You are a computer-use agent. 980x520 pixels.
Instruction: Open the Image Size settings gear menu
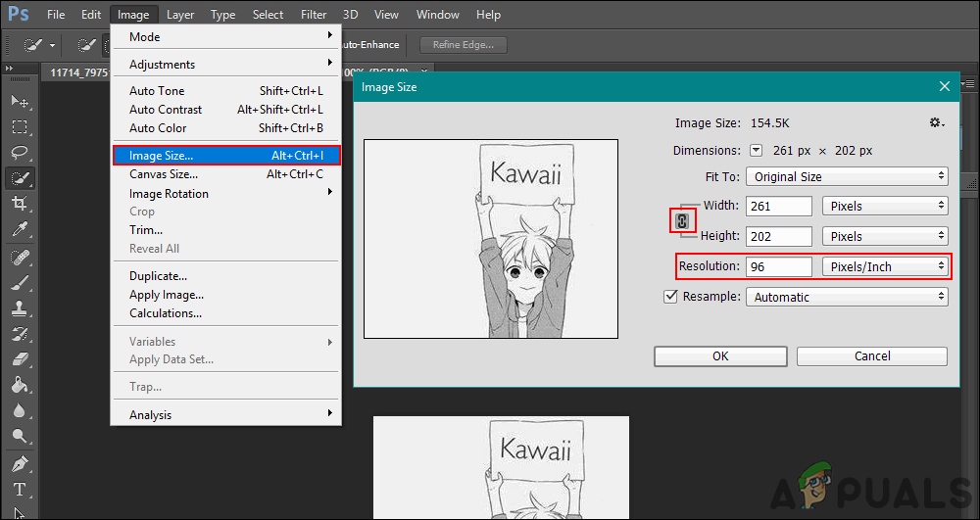(x=936, y=122)
